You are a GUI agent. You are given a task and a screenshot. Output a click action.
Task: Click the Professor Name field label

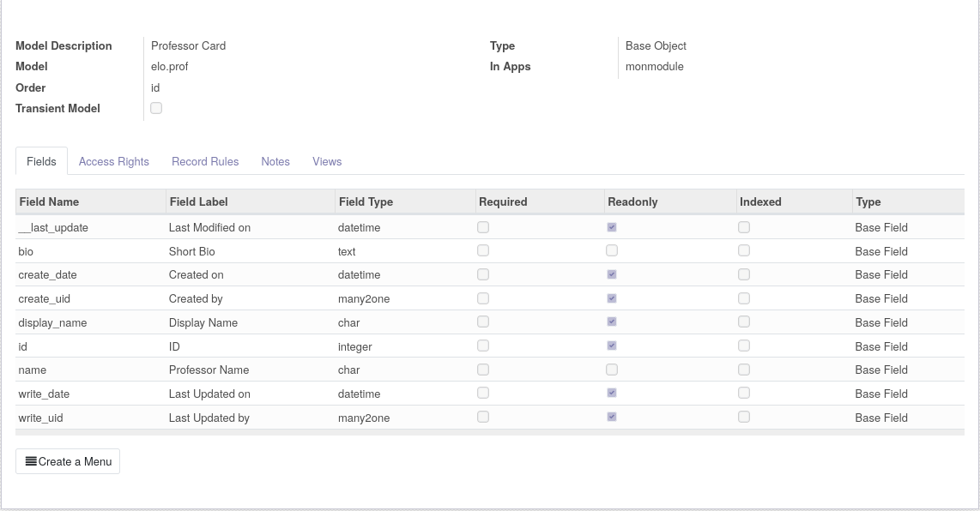pos(209,370)
